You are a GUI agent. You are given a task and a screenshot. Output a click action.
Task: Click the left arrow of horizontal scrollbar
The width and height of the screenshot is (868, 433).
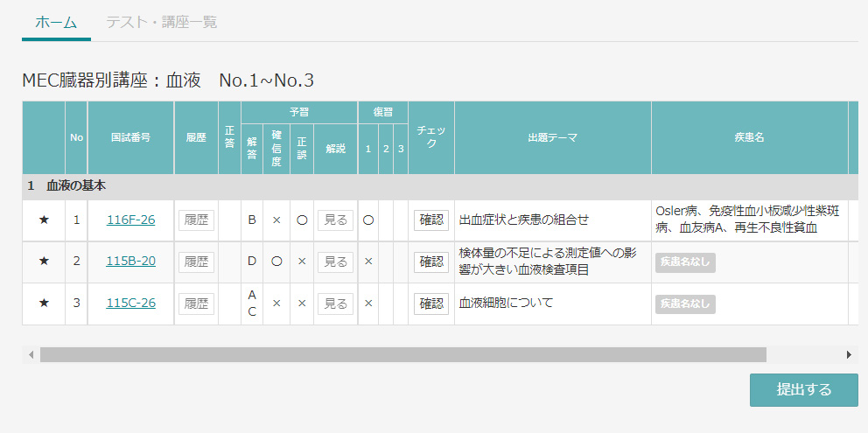pos(31,355)
